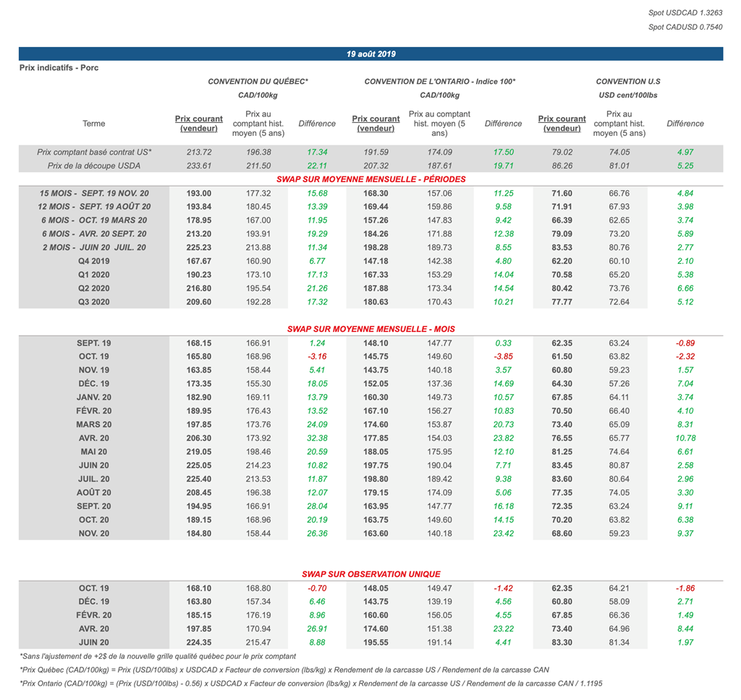The image size is (741, 700).
Task: Select the "Prix comptant basé contrat US*" row label
Action: click(94, 152)
